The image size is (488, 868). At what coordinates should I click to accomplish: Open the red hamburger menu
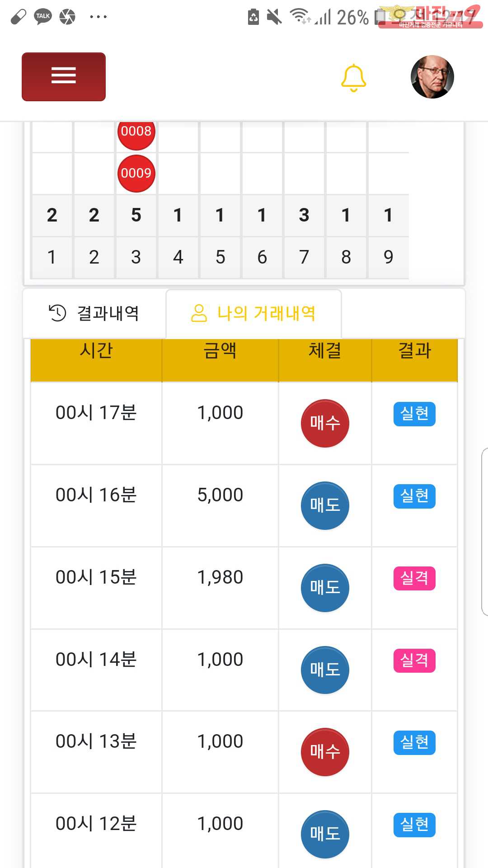[x=64, y=76]
